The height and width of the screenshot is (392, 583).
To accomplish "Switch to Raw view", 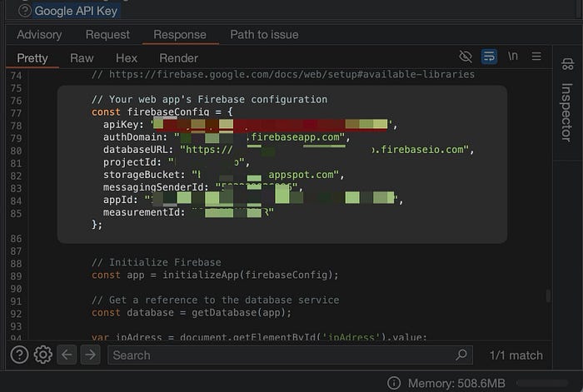I will 82,58.
